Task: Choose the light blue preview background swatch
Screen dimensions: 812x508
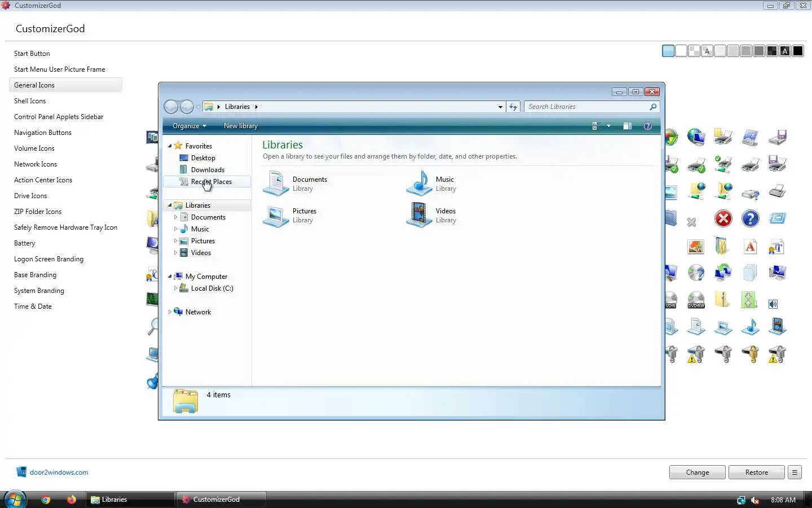Action: click(x=668, y=51)
